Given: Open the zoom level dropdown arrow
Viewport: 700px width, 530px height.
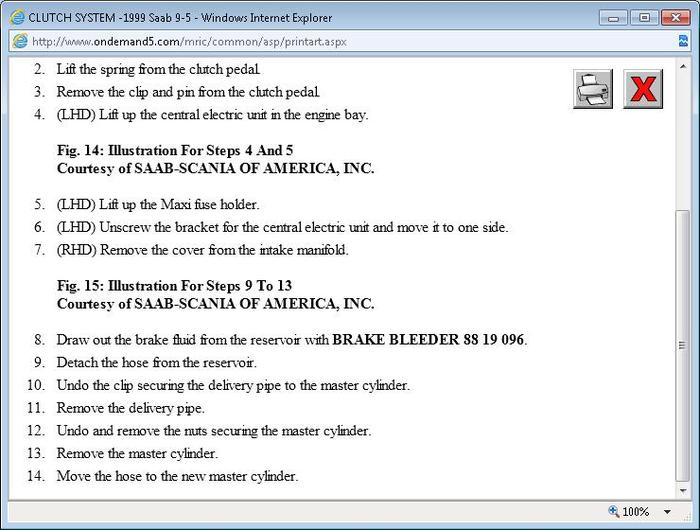Looking at the screenshot, I should pyautogui.click(x=667, y=512).
